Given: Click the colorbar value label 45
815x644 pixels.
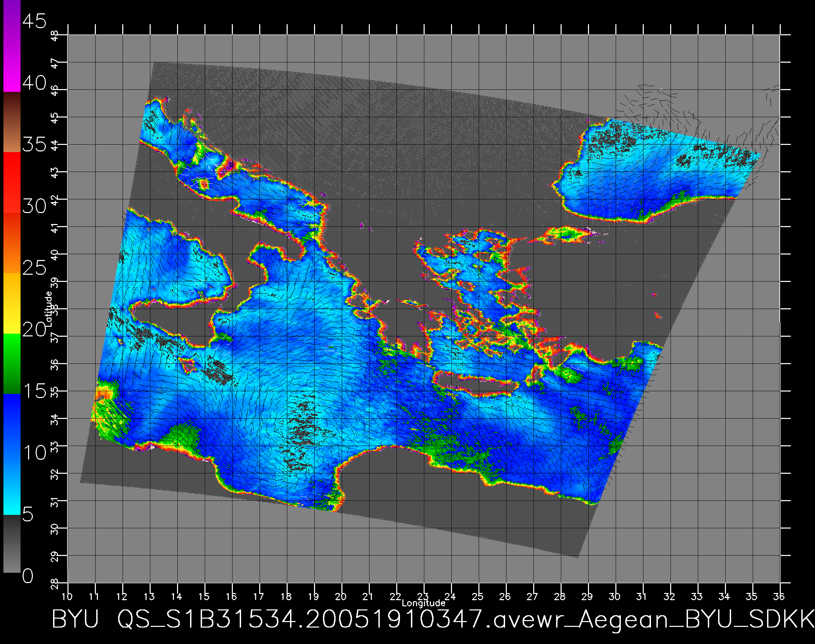Looking at the screenshot, I should [34, 21].
